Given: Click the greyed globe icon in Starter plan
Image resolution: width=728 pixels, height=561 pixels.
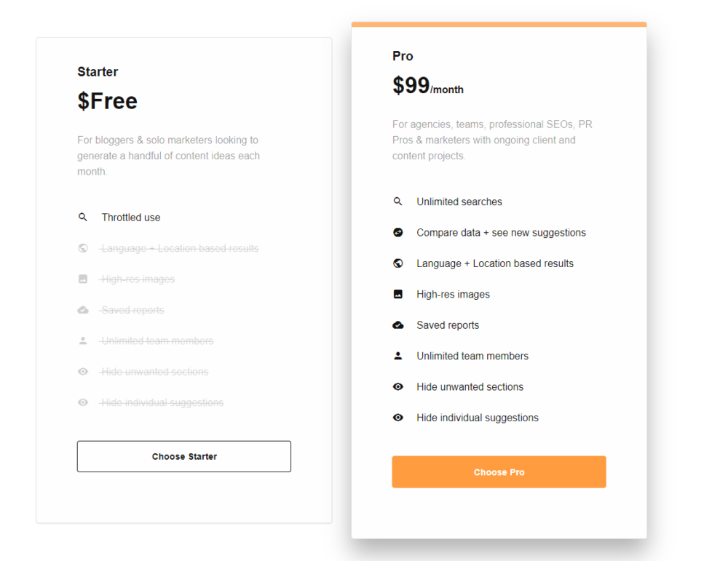Looking at the screenshot, I should 83,248.
